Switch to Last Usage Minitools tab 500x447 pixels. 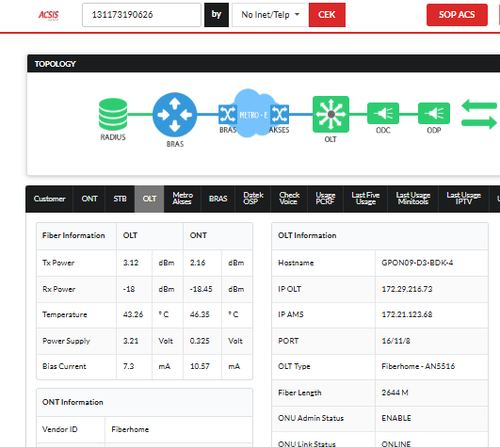point(413,199)
